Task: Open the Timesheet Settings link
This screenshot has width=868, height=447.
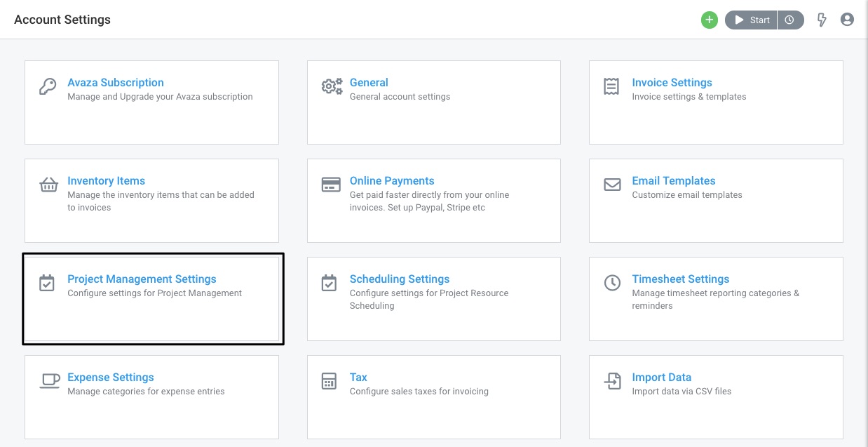Action: [x=681, y=279]
